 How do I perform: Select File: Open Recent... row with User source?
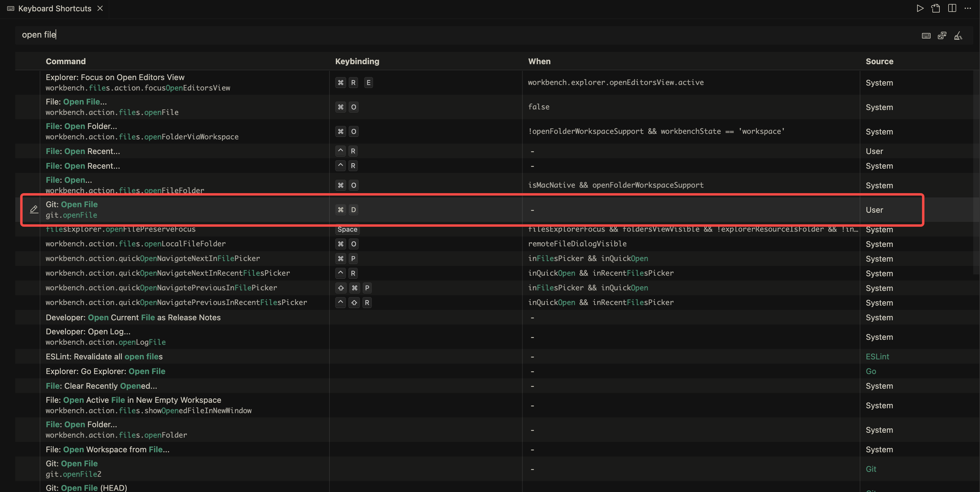[82, 151]
